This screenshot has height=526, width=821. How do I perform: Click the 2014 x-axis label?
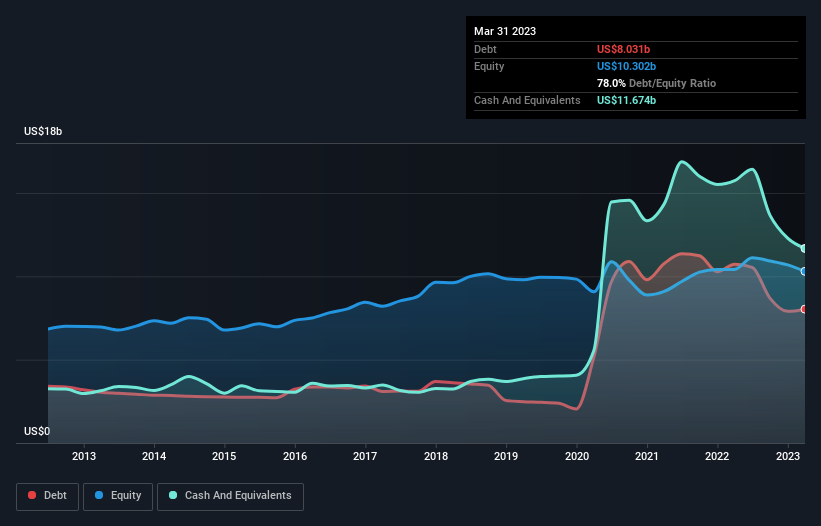pyautogui.click(x=154, y=456)
